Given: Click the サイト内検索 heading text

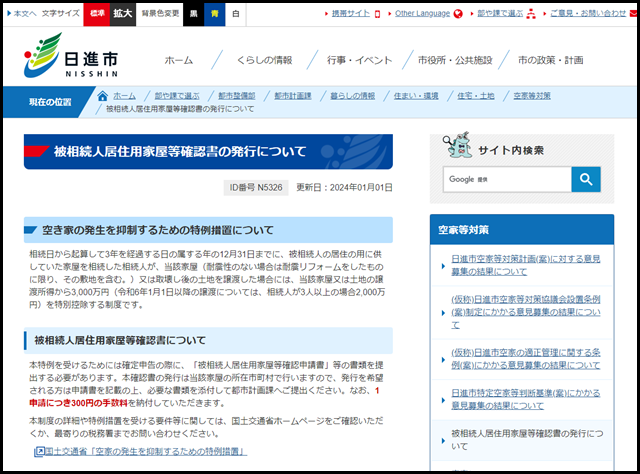Looking at the screenshot, I should point(511,151).
